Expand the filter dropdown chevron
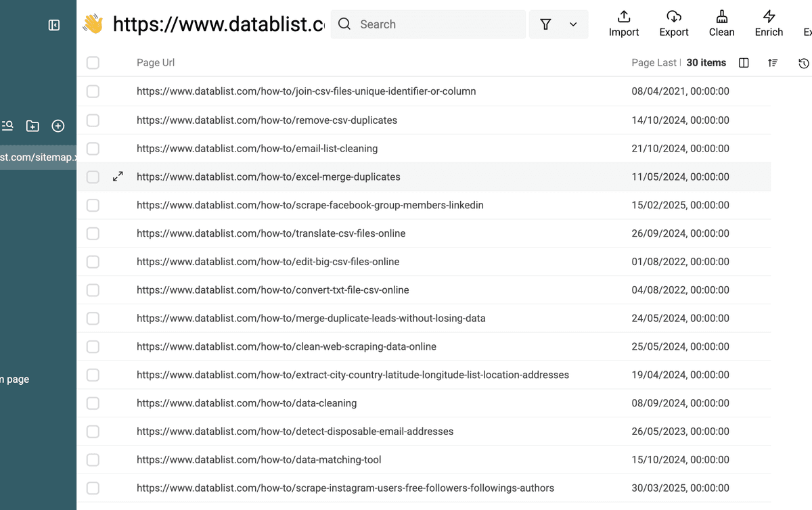 [x=573, y=24]
